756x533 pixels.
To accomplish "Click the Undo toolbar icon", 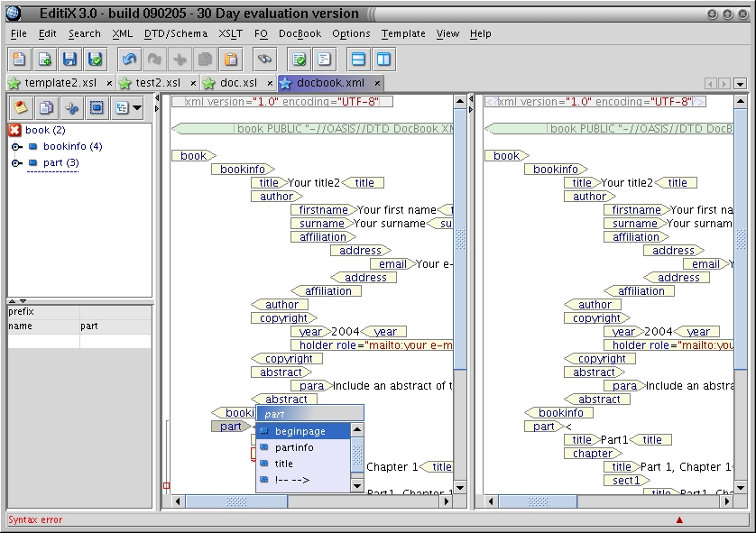I will click(x=129, y=60).
